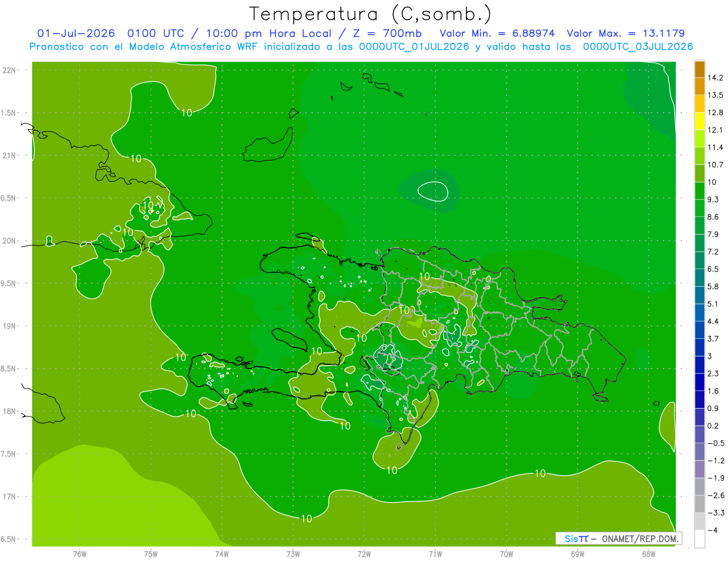Click the "68W" longitude axis label
Screen dimensions: 728x562
pos(649,554)
